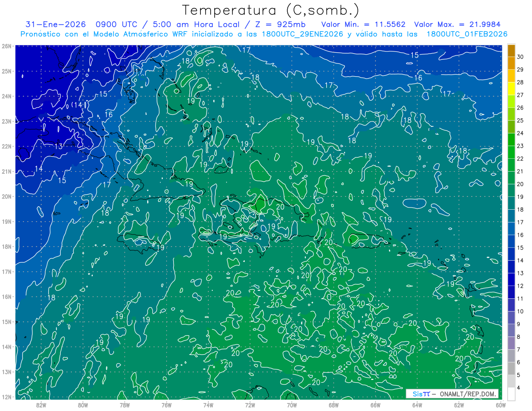Click the '12N' latitude label
Viewport: 532px width, 411px height.
pos(6,397)
